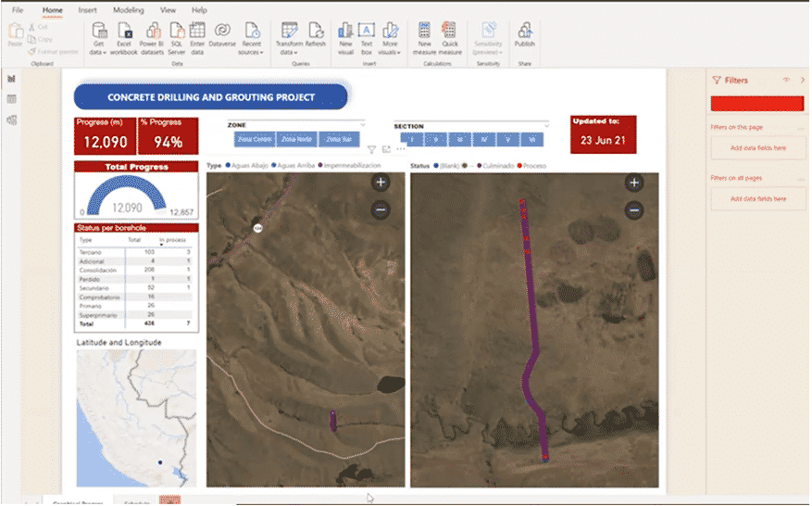This screenshot has width=812, height=506.
Task: Click 'Add data fields here' under all-pages filters
Action: click(x=757, y=199)
